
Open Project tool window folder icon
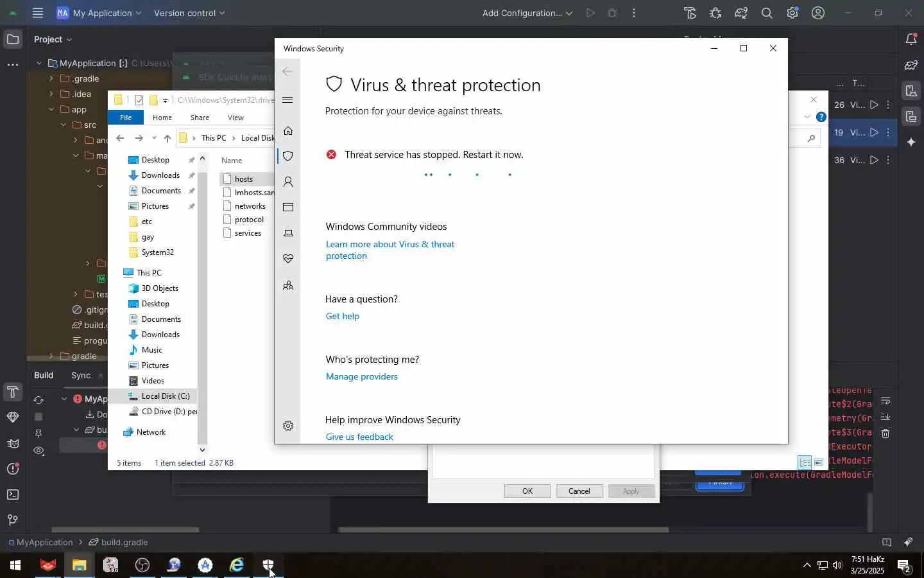pos(12,39)
